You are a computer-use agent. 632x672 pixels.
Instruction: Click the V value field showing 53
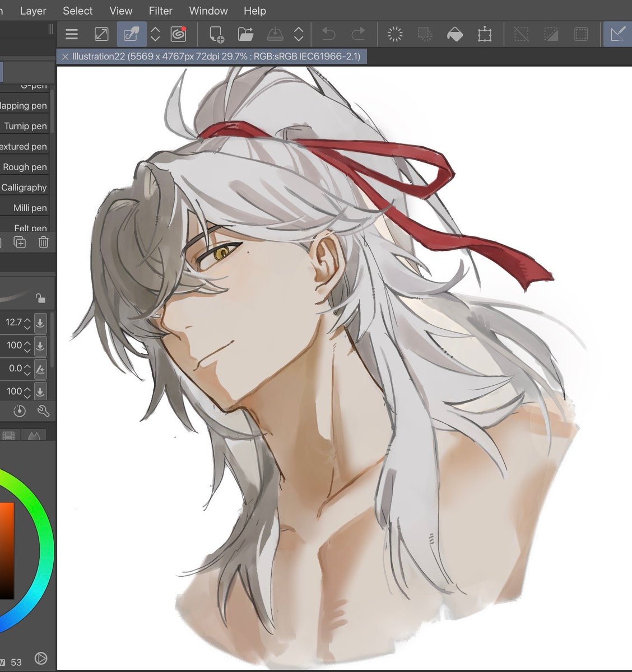(x=16, y=662)
